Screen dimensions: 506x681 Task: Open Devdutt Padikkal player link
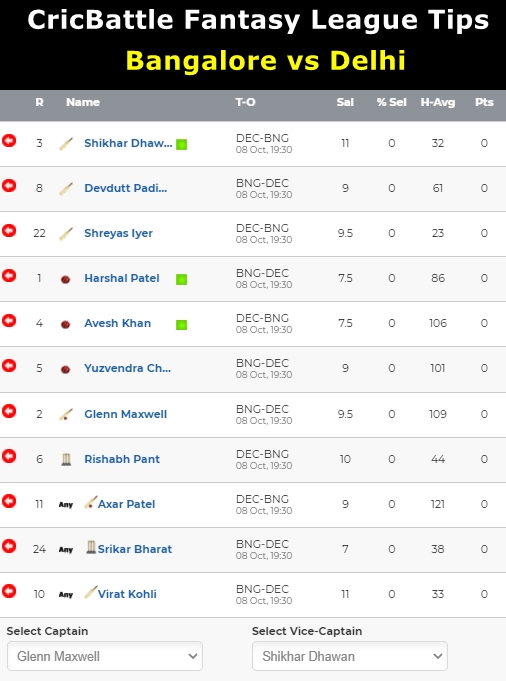click(126, 188)
